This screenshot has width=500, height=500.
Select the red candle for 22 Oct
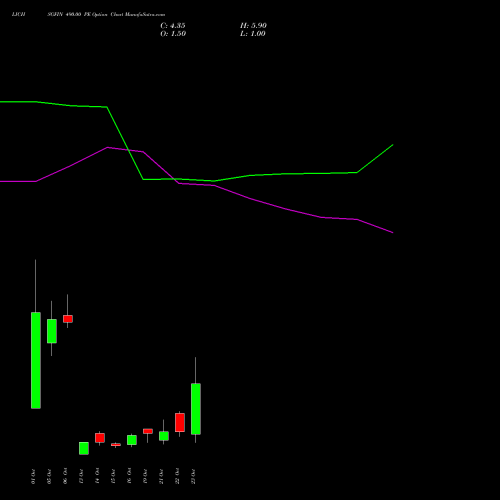(180, 422)
